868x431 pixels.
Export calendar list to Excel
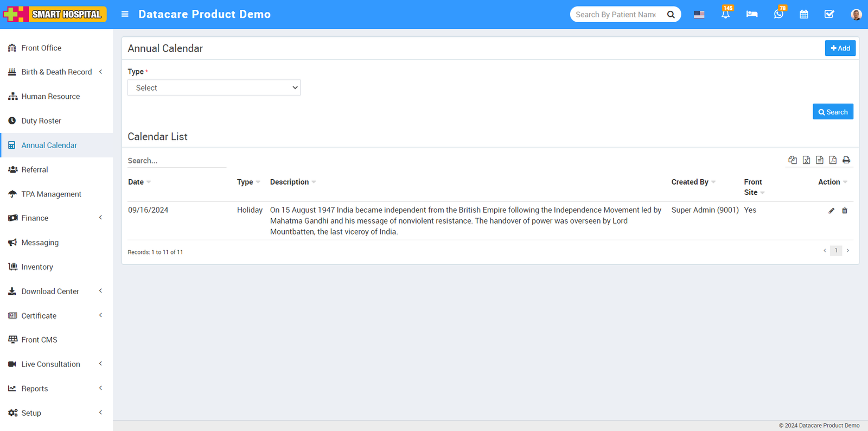point(806,160)
